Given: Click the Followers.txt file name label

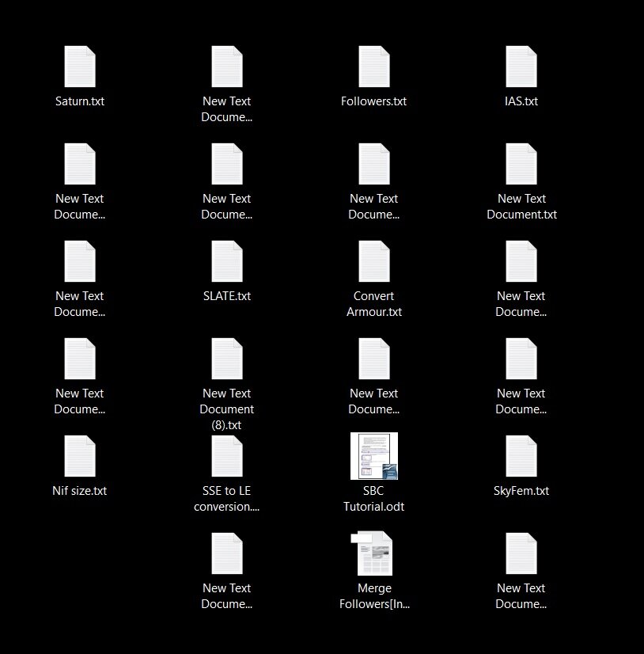Looking at the screenshot, I should (374, 101).
